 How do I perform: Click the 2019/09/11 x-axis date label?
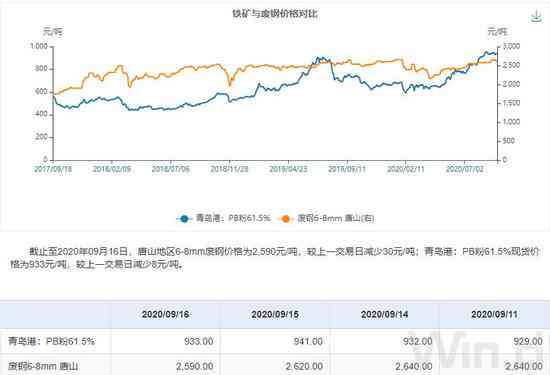pos(347,169)
